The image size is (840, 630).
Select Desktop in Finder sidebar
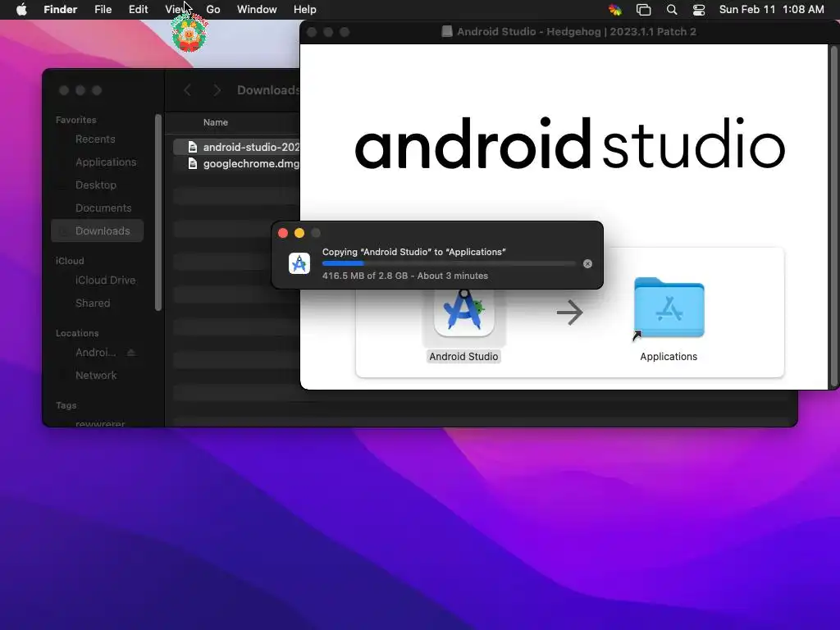coord(95,185)
